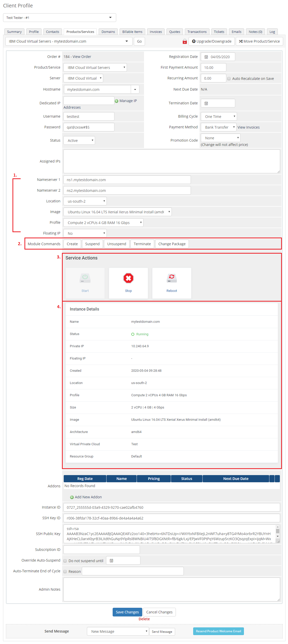Viewport: 288px width, 644px height.
Task: Click the green Add New Addon icon
Action: tap(72, 497)
